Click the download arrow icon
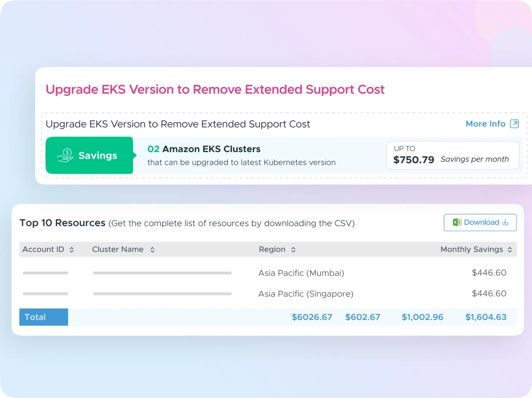 tap(505, 222)
